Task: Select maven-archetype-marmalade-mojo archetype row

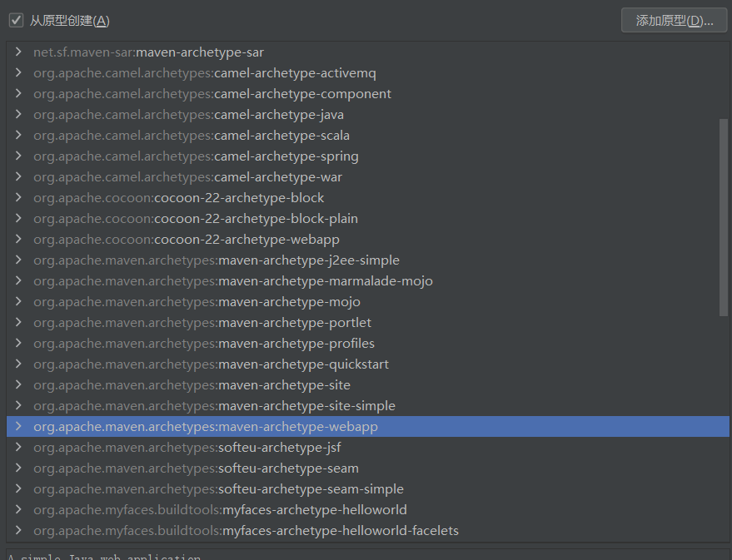Action: click(368, 280)
